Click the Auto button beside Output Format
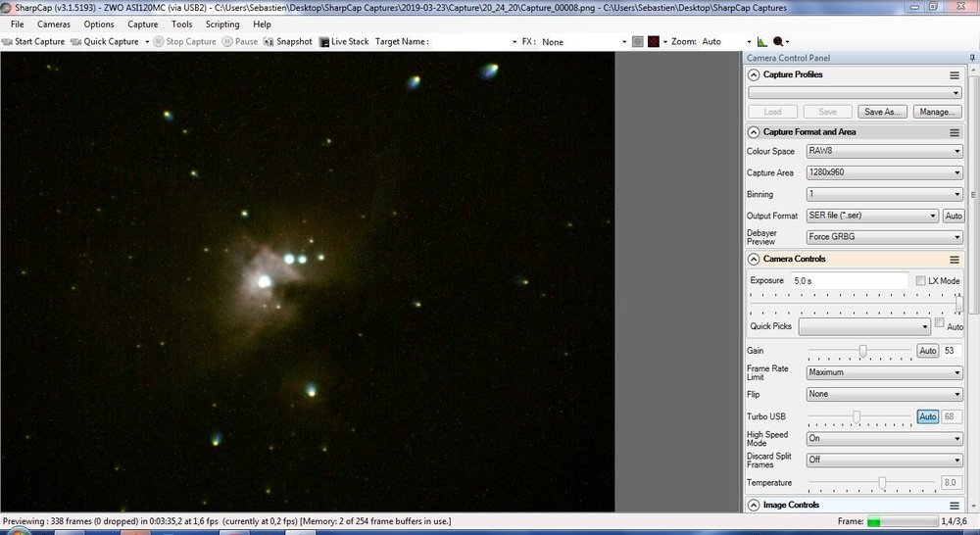The height and width of the screenshot is (535, 980). (x=954, y=216)
